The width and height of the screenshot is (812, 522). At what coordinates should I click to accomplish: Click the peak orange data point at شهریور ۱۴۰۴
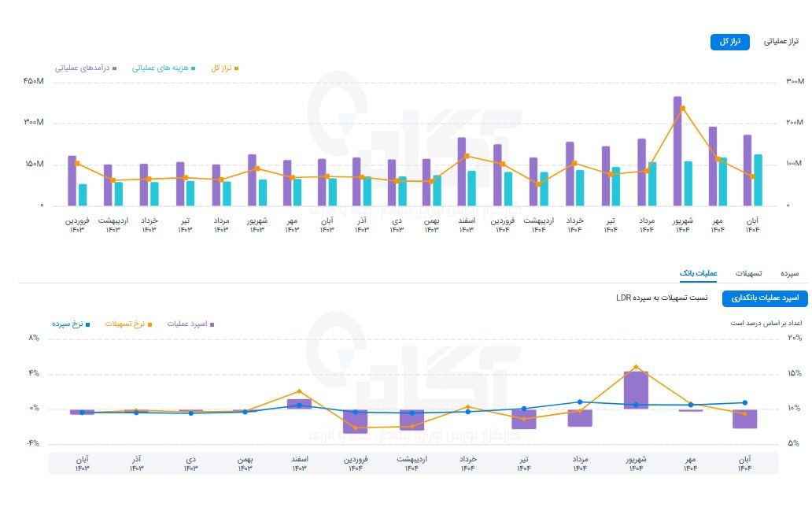(x=681, y=107)
